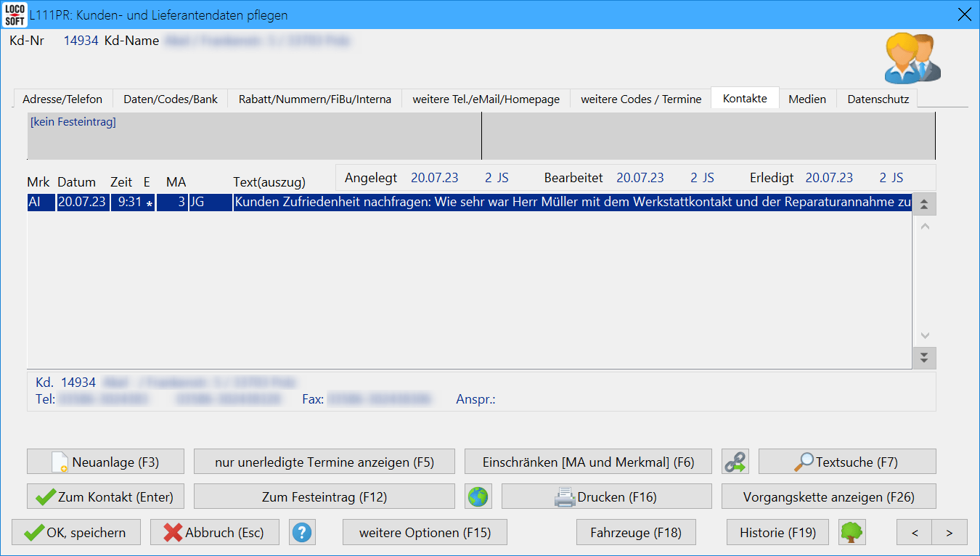
Task: Open Textsuche (F7) search
Action: pyautogui.click(x=847, y=462)
